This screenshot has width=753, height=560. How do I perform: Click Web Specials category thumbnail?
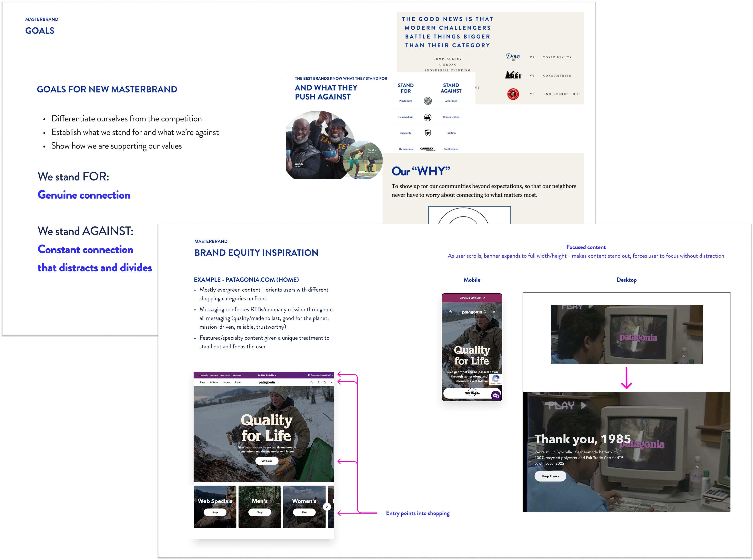(x=215, y=507)
